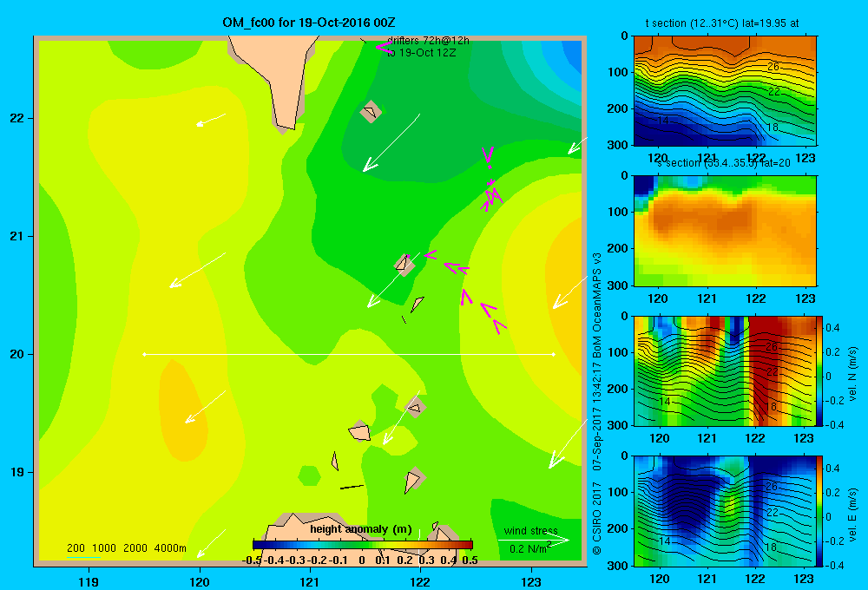868x590 pixels.
Task: Open the temperature section plot
Action: [x=725, y=91]
